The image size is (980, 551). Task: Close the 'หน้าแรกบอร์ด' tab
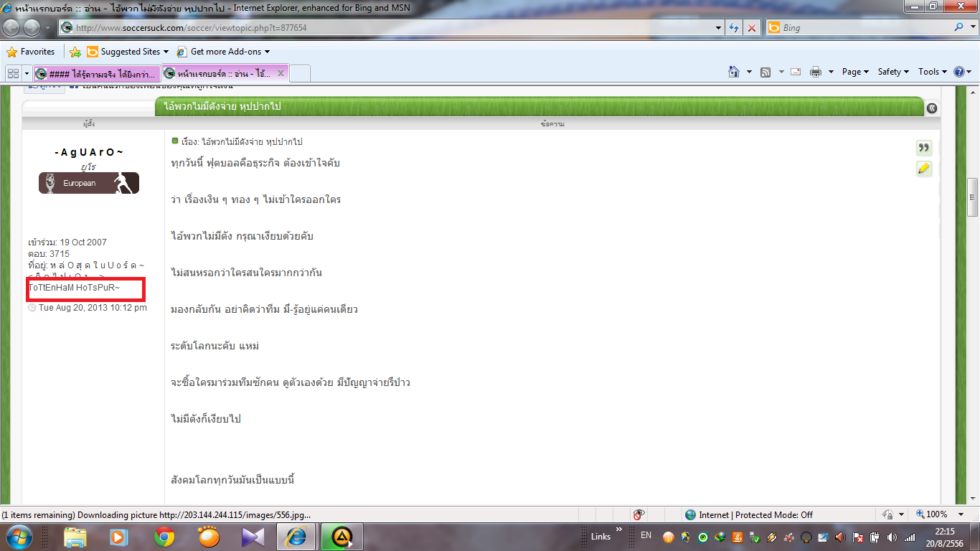(281, 73)
